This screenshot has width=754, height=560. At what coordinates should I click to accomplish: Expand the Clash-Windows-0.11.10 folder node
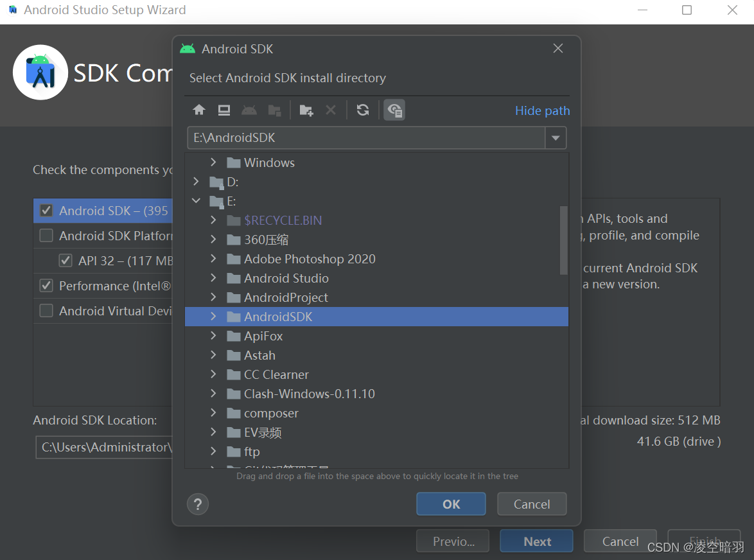213,393
